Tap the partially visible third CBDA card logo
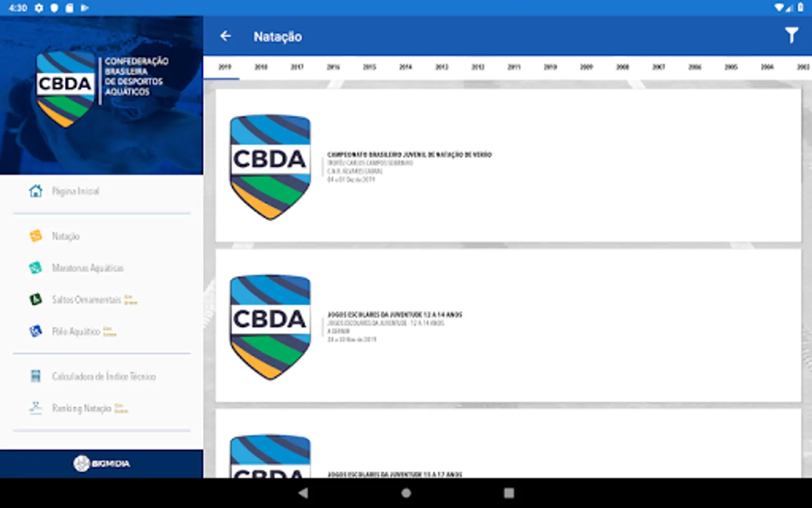The image size is (812, 508). coord(270,456)
